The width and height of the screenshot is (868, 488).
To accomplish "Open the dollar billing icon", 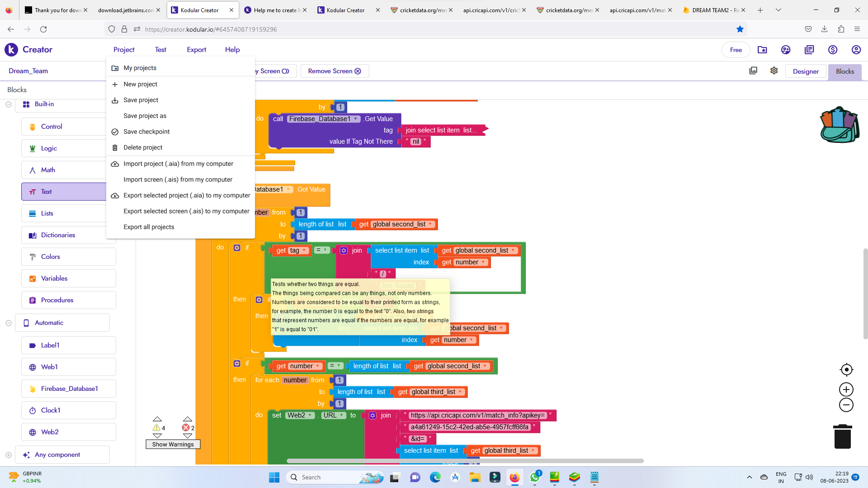I will [x=833, y=50].
